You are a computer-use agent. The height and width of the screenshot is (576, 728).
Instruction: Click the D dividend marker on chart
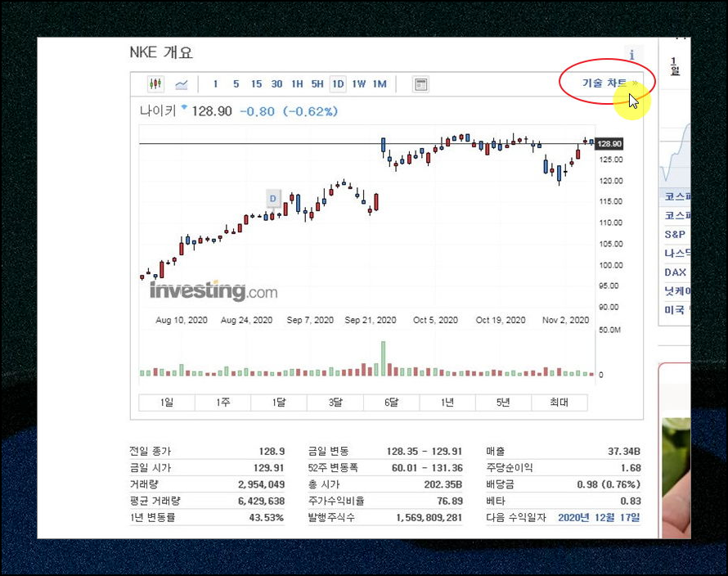pos(273,198)
